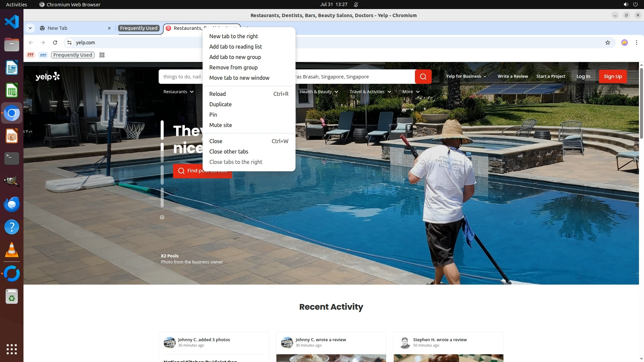
Task: Collapse the Frequently Used tab group label
Action: pyautogui.click(x=139, y=28)
